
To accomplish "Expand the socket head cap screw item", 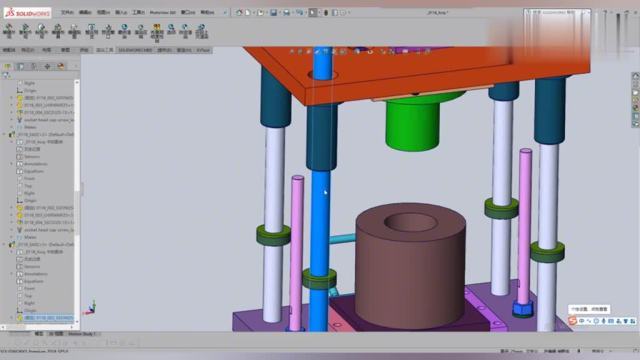I will 12,120.
